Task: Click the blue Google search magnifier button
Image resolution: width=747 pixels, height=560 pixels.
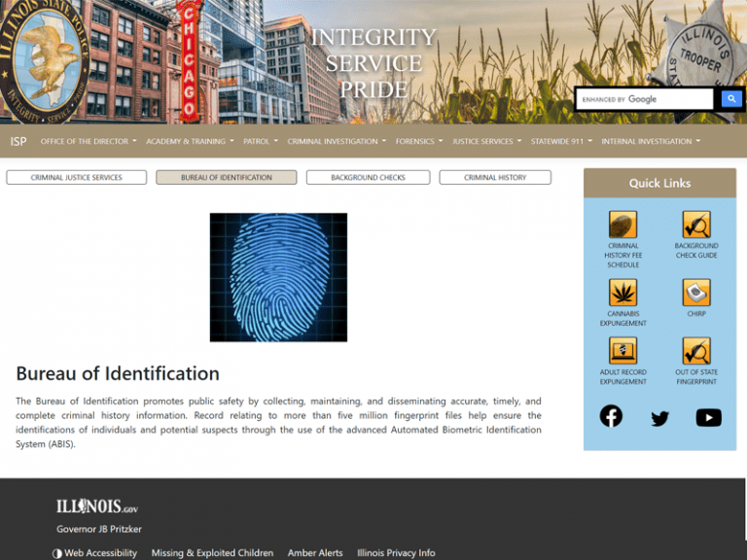Action: click(731, 99)
